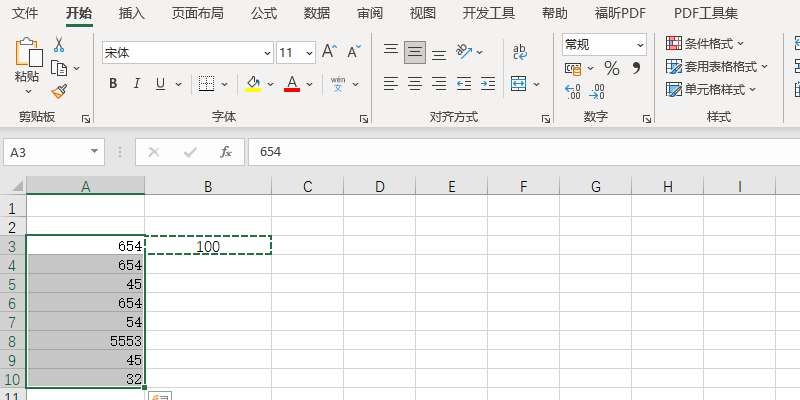Switch to the 福昕PDF tab

621,13
